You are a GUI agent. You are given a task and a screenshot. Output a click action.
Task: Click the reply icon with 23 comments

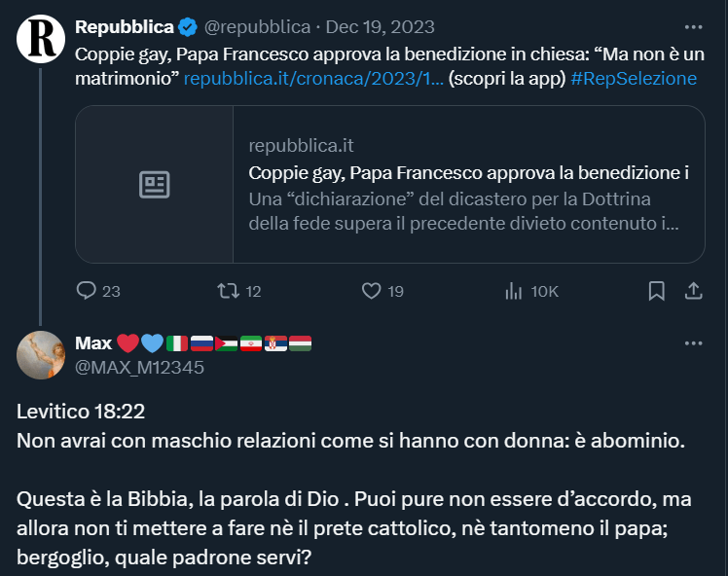click(x=87, y=291)
